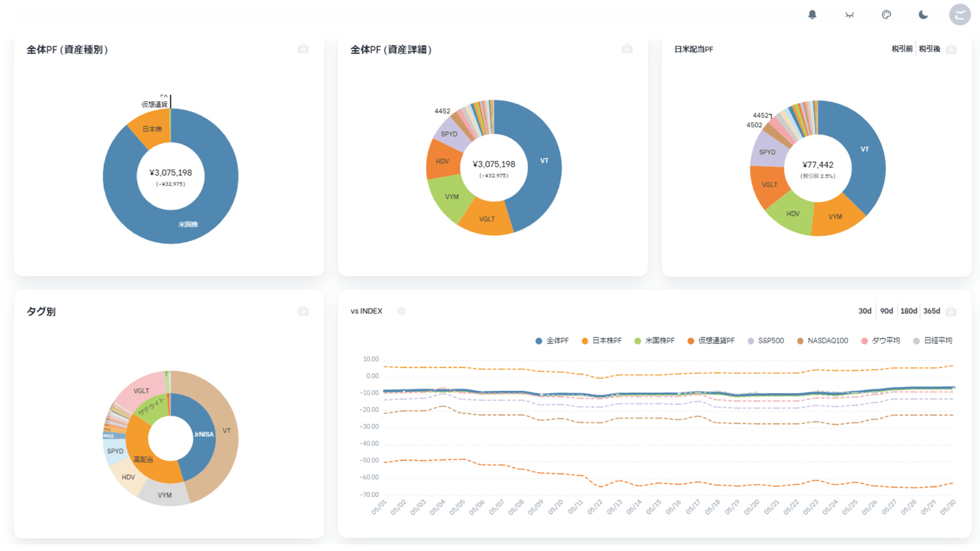Toggle ダウ平均 series in the legend
The height and width of the screenshot is (551, 980).
[x=881, y=341]
